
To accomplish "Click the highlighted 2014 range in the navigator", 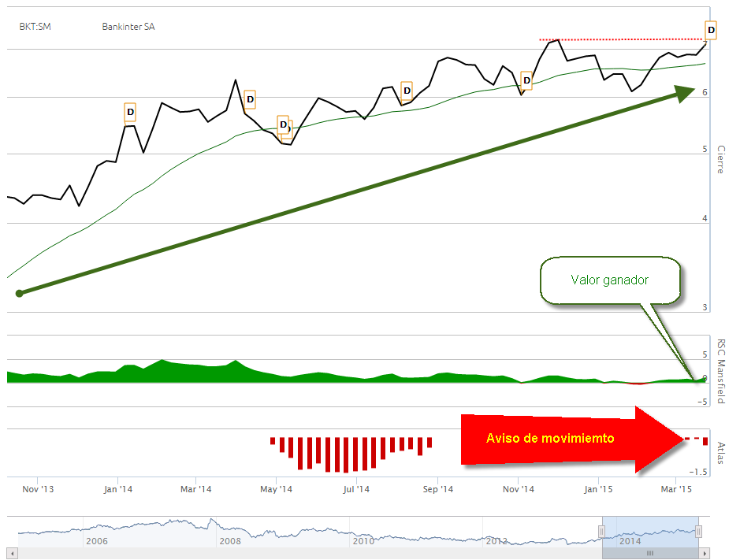I will tap(650, 532).
